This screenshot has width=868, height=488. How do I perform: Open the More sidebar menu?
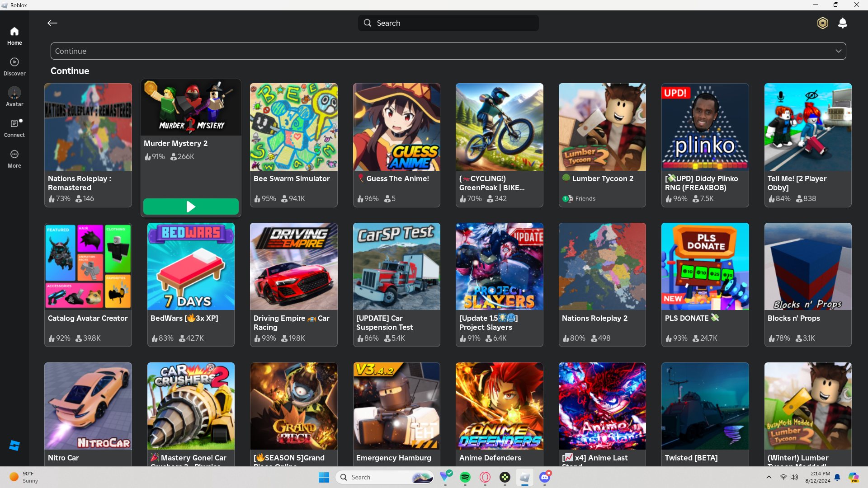(14, 159)
